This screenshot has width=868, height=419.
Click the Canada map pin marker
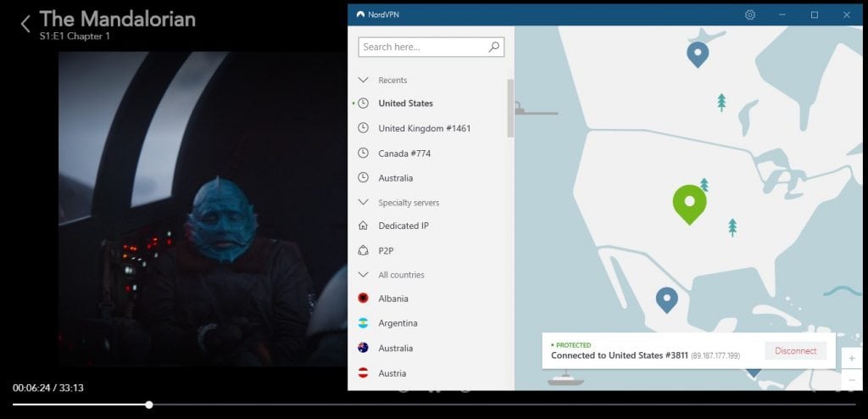tap(698, 54)
